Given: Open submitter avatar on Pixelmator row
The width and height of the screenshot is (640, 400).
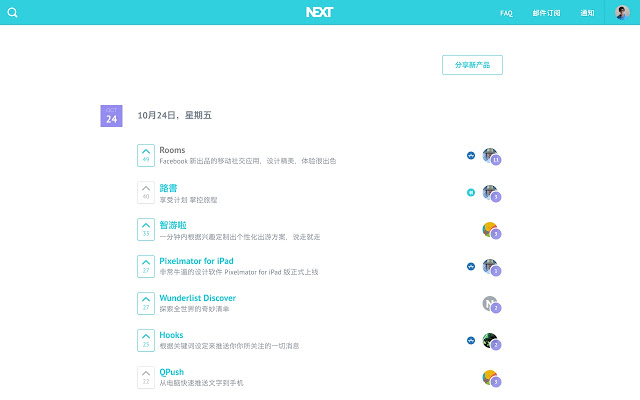Looking at the screenshot, I should [491, 268].
